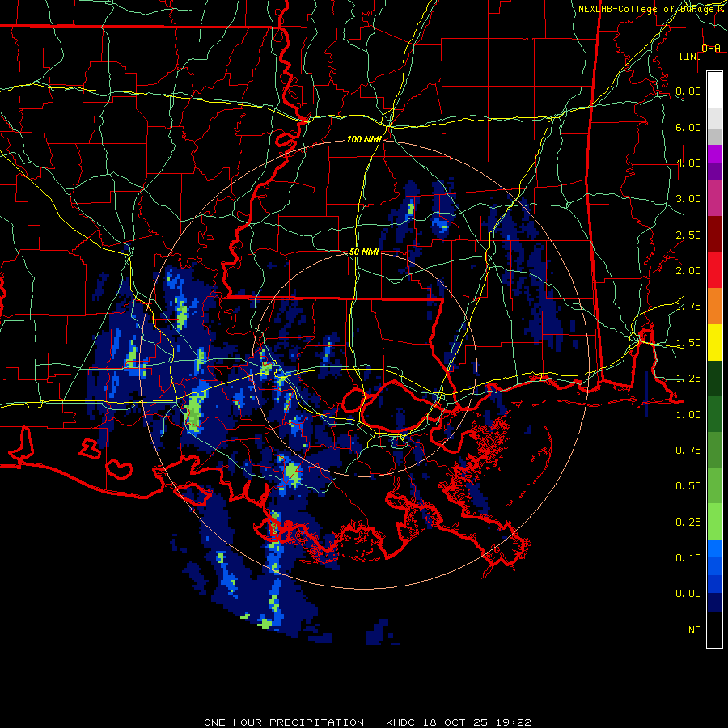This screenshot has height=728, width=728.
Task: Select the navy swatch beside 0.00
Action: coord(714,602)
